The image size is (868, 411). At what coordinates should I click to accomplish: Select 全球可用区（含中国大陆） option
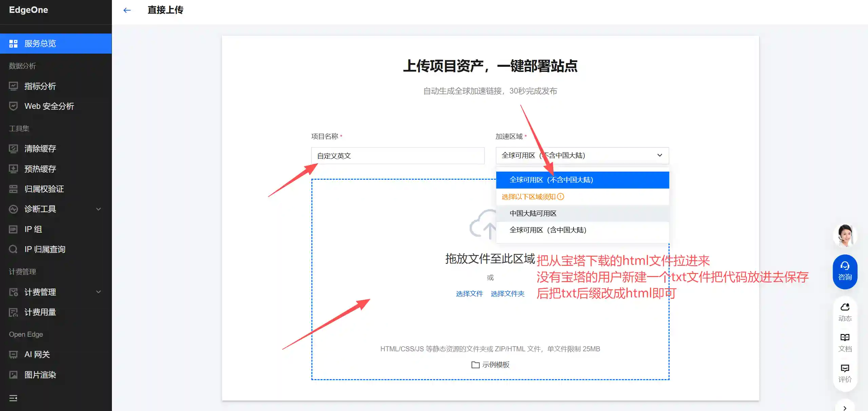coord(582,230)
